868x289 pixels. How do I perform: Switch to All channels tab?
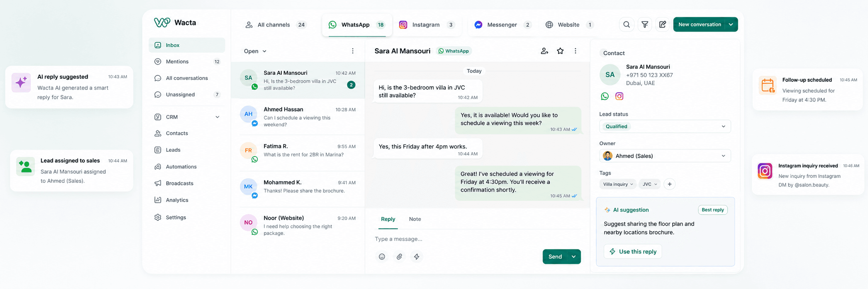275,25
